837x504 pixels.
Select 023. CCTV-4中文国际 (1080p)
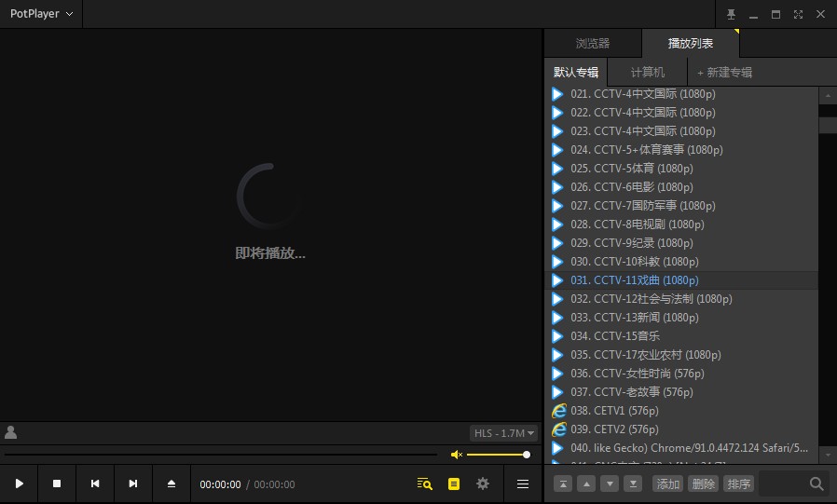click(681, 131)
